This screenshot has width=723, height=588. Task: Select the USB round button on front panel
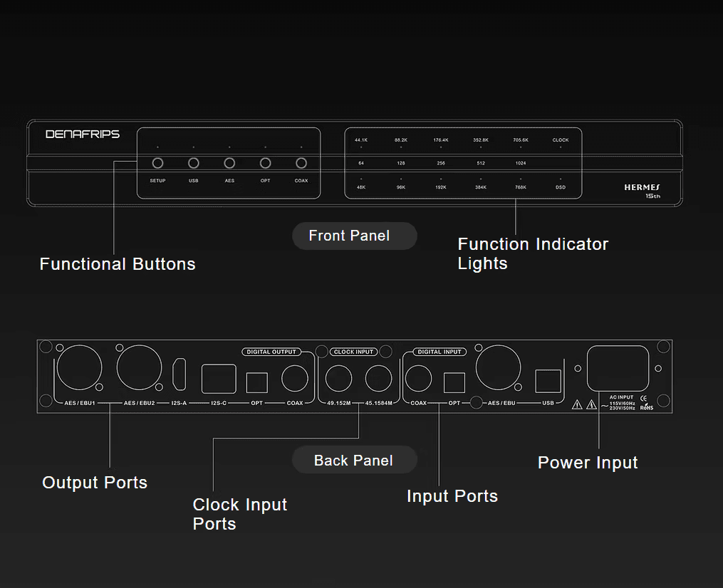pyautogui.click(x=194, y=163)
